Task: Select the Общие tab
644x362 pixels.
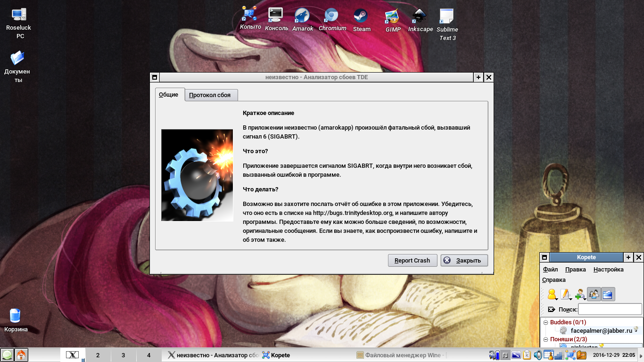Action: coord(169,94)
